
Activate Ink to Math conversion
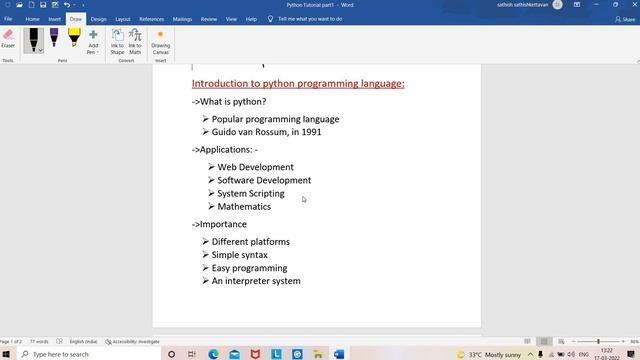click(x=135, y=42)
